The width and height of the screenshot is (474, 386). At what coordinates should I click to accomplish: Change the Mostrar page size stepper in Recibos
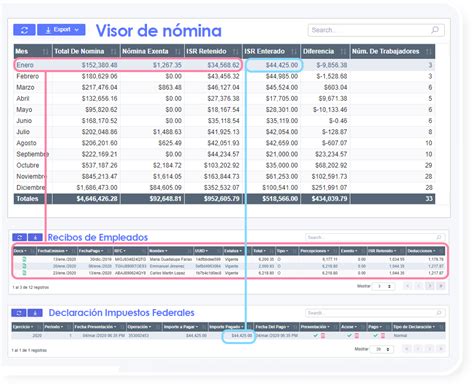(x=389, y=286)
